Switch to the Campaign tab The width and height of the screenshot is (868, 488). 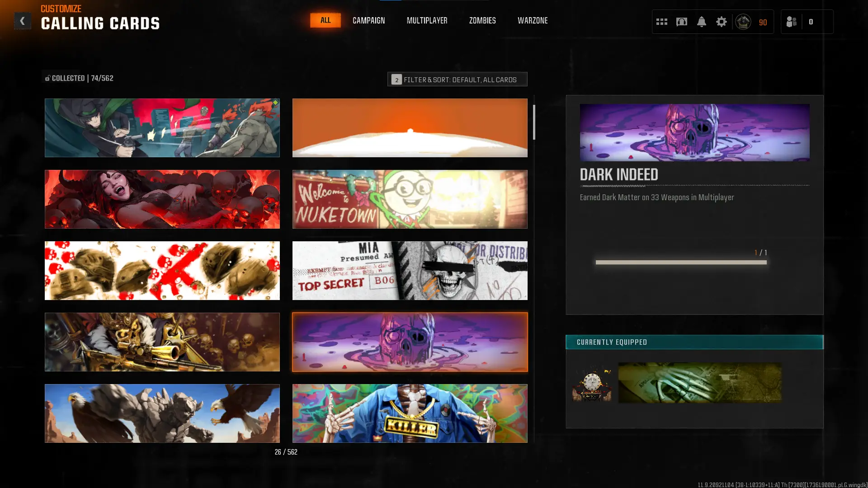click(x=368, y=20)
